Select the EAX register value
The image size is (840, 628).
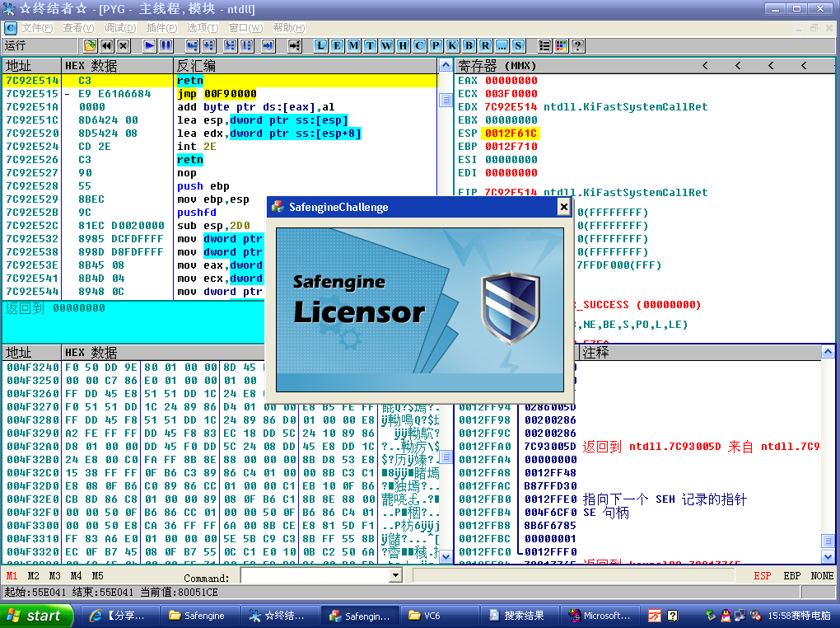tap(511, 81)
